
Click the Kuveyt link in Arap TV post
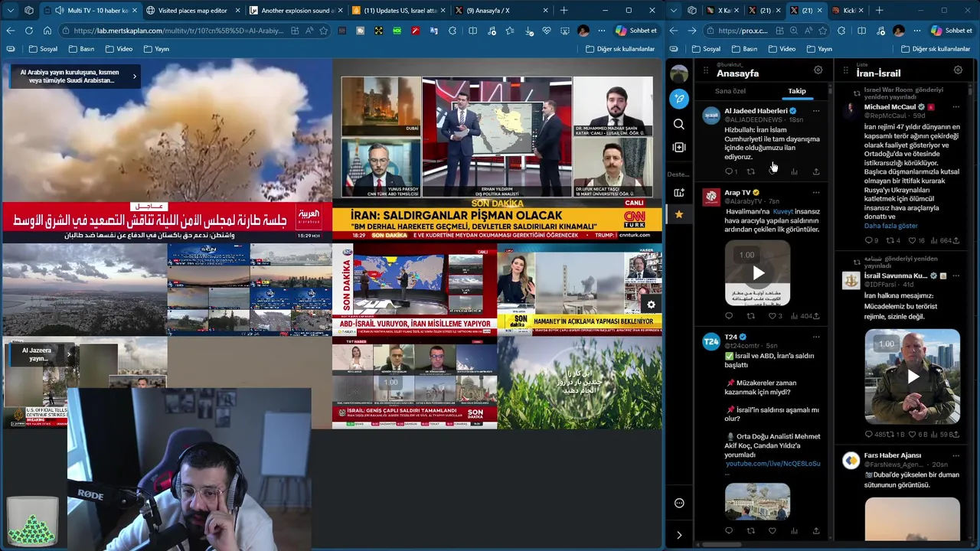point(782,211)
